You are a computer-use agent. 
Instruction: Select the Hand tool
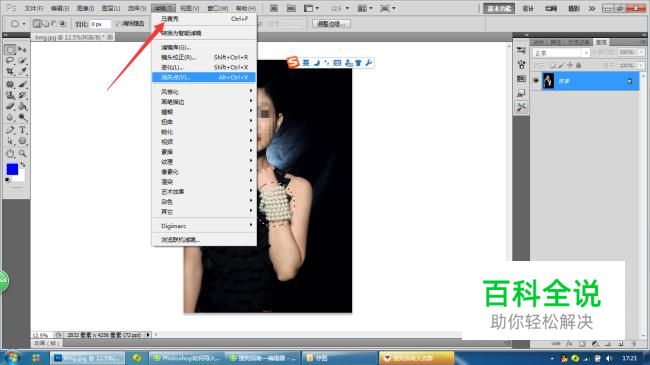[x=10, y=153]
